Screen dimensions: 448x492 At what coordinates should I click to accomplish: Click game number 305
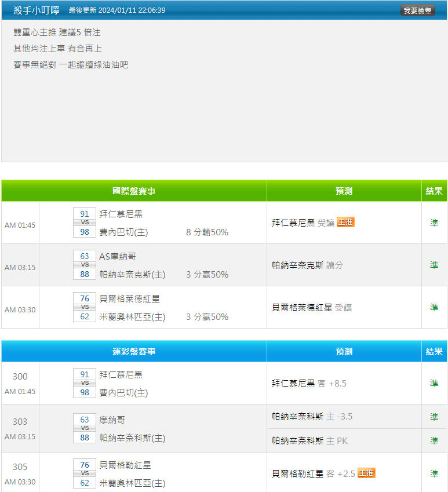[x=20, y=467]
